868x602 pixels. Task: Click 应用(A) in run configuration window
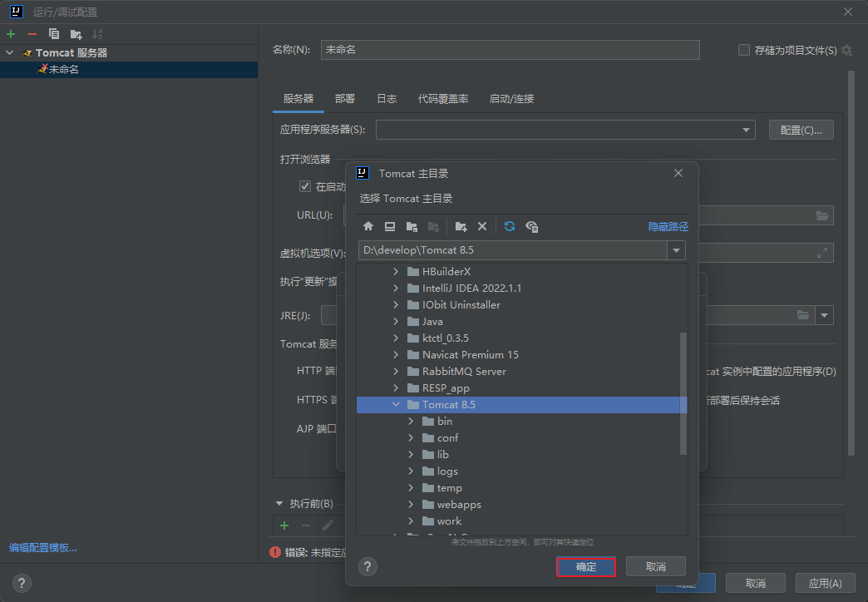point(826,583)
